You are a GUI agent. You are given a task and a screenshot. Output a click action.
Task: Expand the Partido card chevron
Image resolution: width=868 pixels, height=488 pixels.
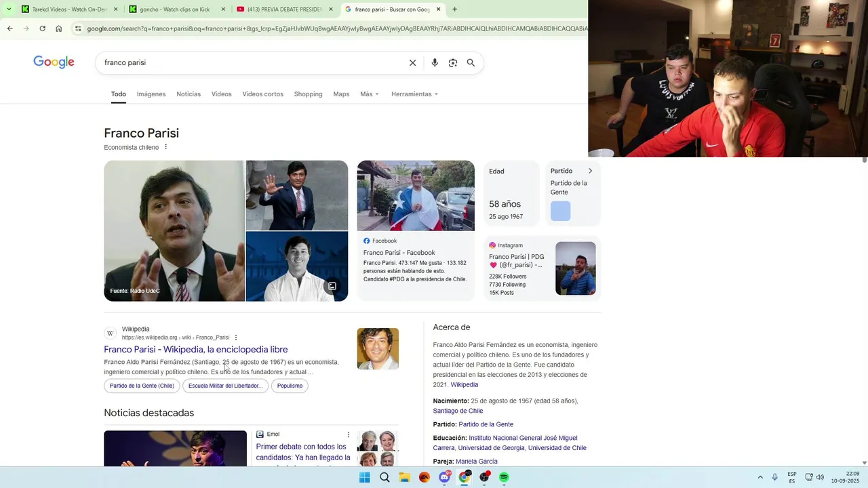[590, 171]
